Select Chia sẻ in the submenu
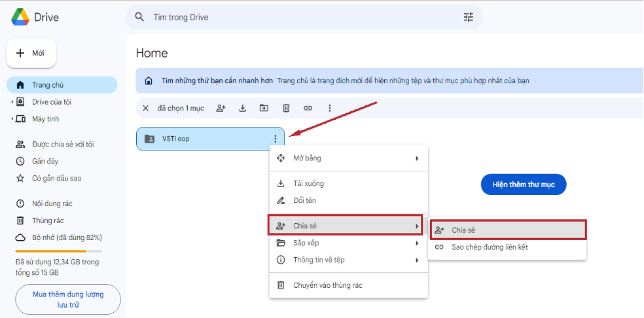 (x=508, y=230)
